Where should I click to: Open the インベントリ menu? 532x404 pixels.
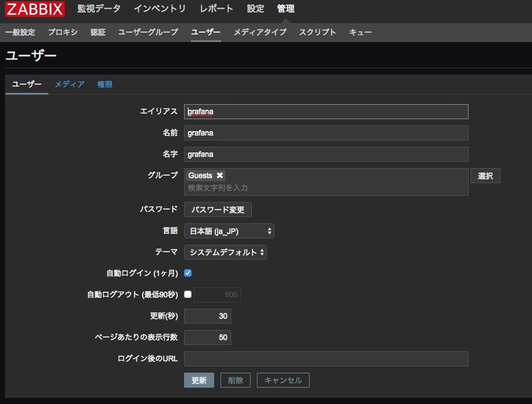[x=160, y=9]
